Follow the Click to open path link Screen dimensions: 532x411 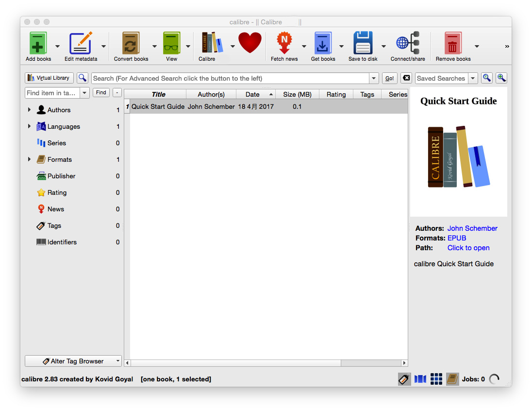[x=468, y=248]
